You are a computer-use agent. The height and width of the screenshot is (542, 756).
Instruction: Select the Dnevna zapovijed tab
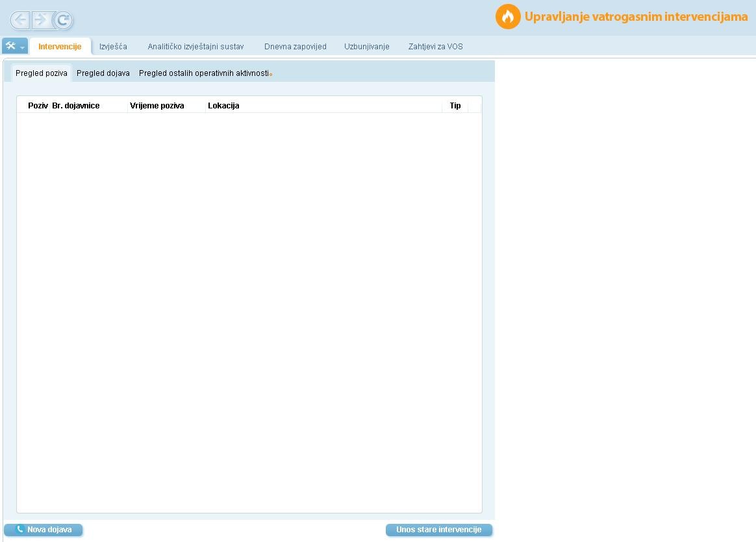click(x=295, y=47)
